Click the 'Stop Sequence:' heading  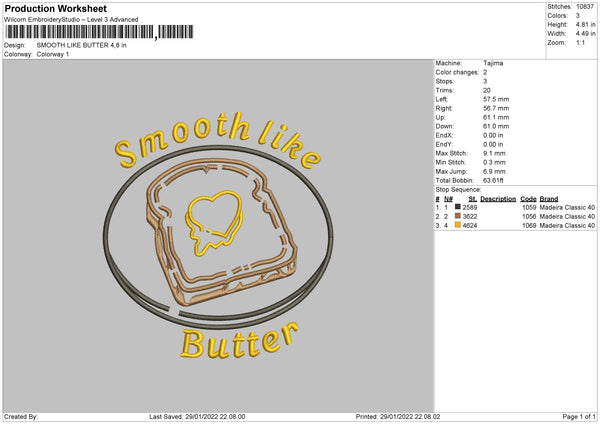pyautogui.click(x=458, y=190)
